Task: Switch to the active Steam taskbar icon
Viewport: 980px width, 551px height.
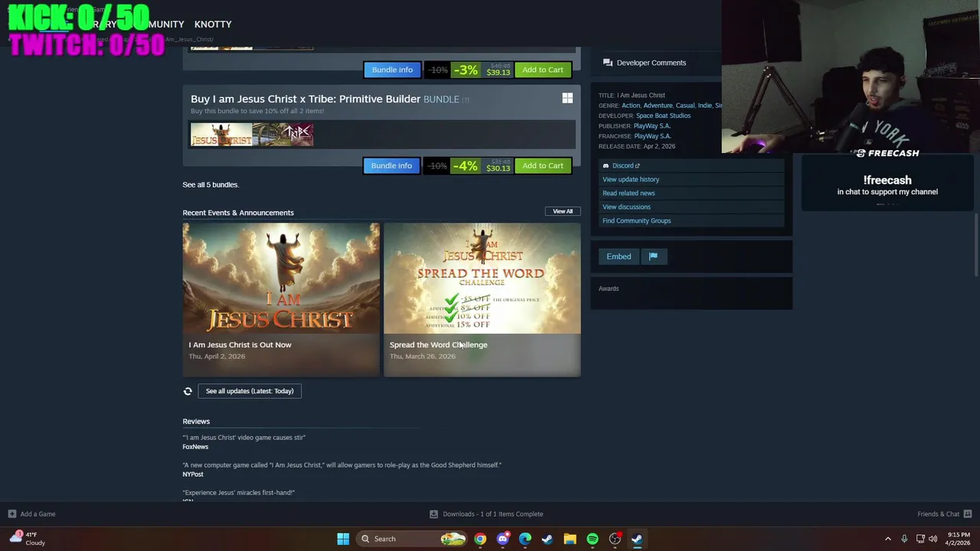Action: [637, 539]
